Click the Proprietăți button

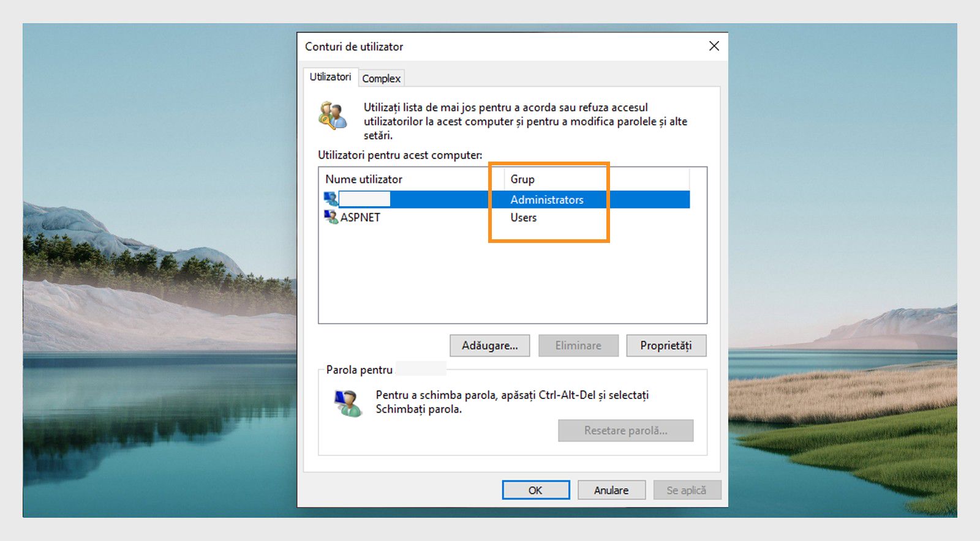(x=666, y=345)
